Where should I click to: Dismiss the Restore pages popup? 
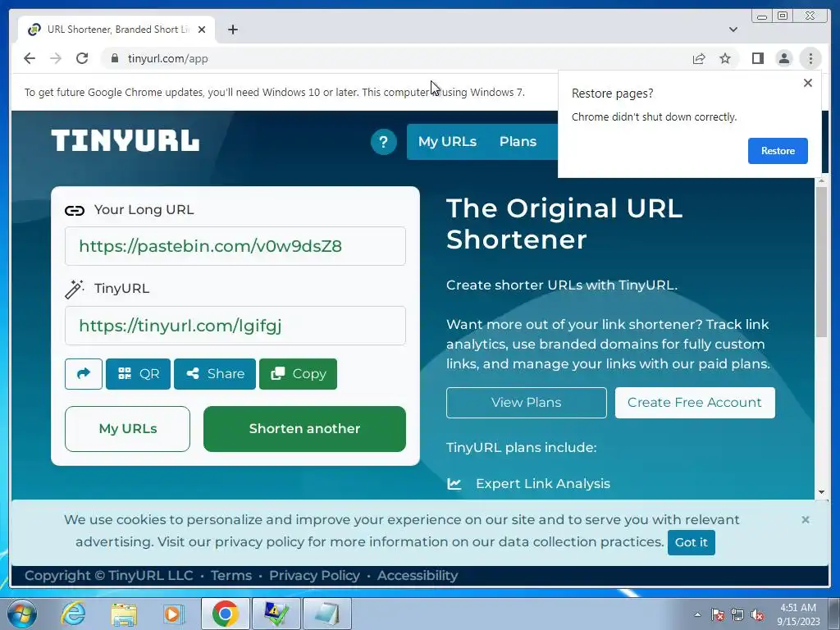click(808, 83)
